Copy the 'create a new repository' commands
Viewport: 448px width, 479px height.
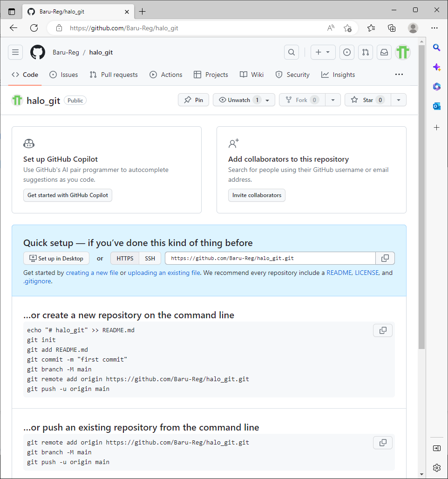pos(383,330)
